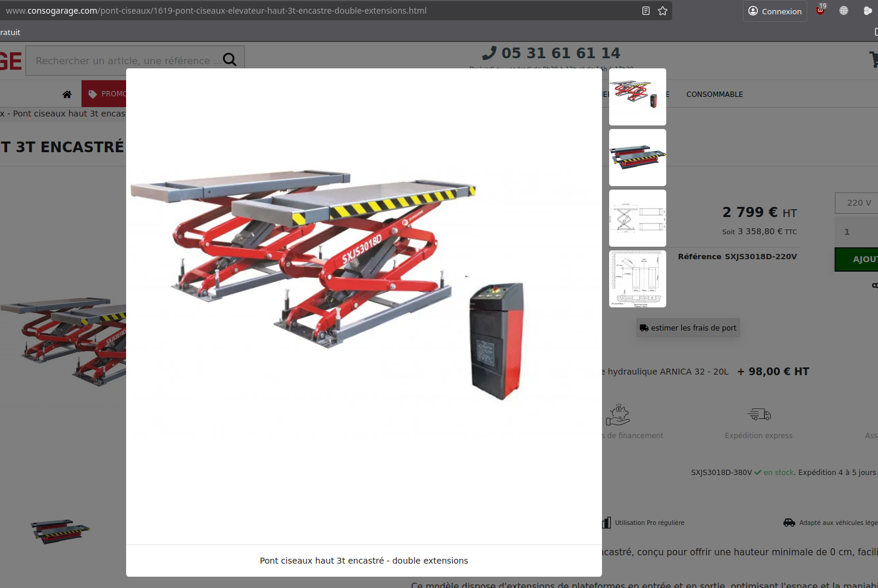878x588 pixels.
Task: Click the globe extension icon in toolbar
Action: [x=843, y=11]
